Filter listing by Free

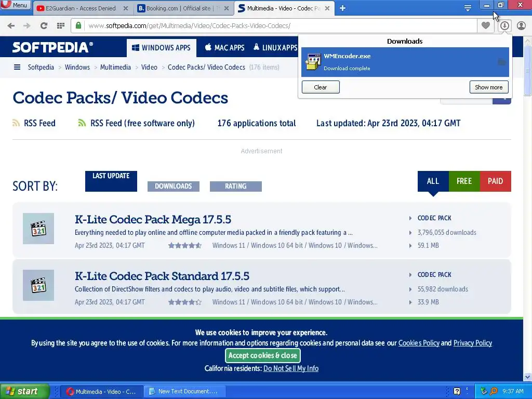click(464, 181)
